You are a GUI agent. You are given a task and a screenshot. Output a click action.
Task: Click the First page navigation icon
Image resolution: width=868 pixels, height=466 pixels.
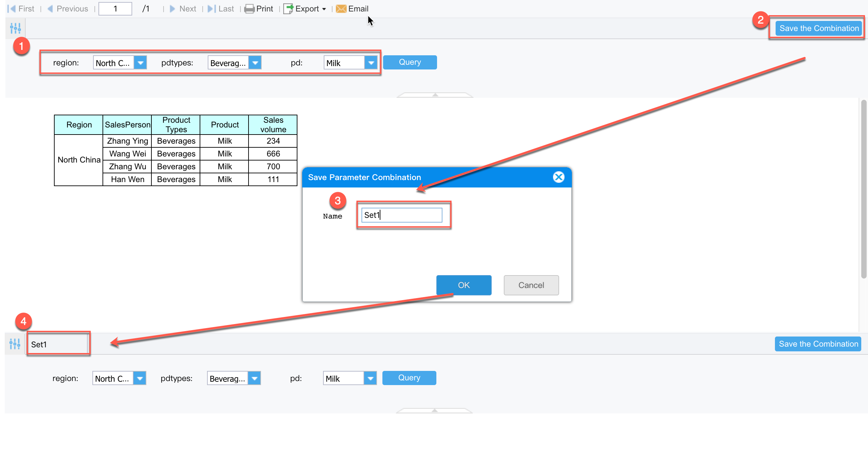pos(12,9)
